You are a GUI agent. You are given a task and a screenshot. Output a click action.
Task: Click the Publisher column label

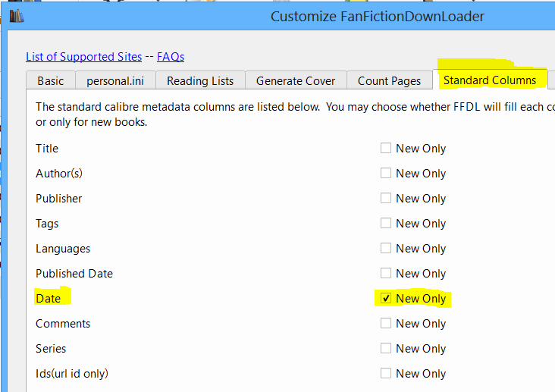pyautogui.click(x=58, y=199)
